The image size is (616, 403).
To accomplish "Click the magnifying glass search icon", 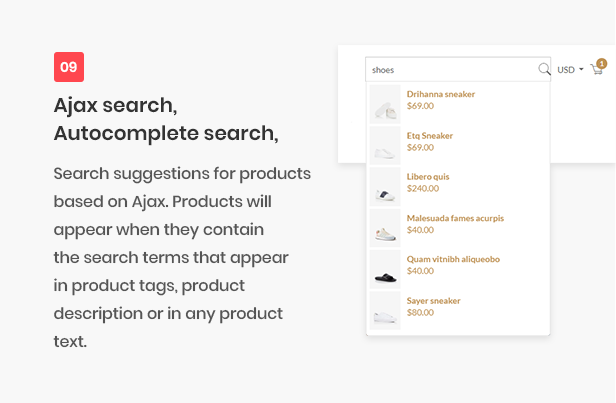I will pyautogui.click(x=544, y=69).
